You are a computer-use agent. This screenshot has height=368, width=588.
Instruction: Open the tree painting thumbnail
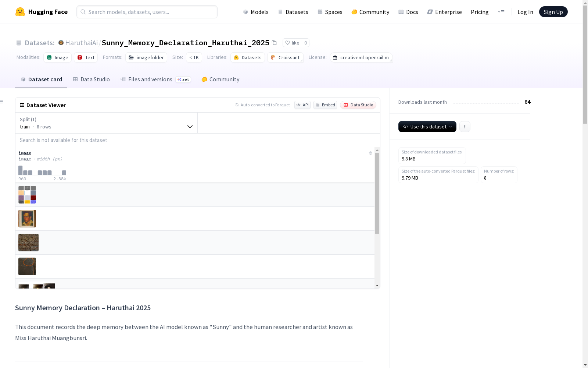(28, 243)
